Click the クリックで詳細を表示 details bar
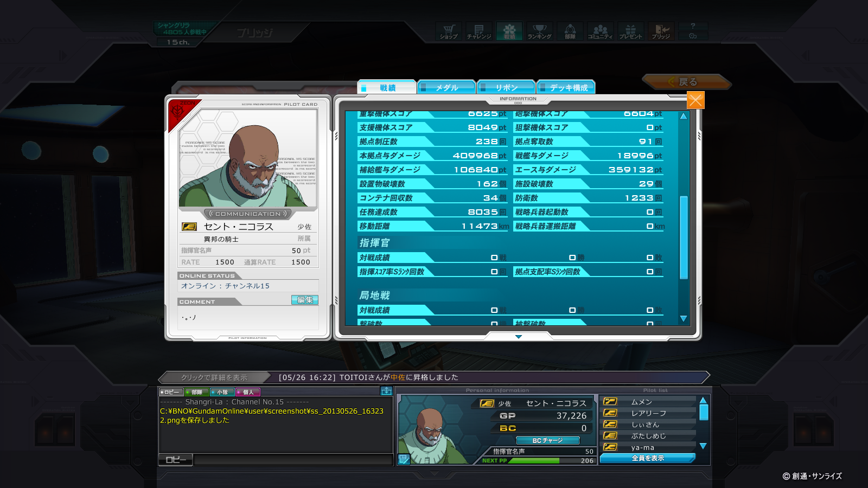Screen dimensions: 868x488 click(x=214, y=377)
